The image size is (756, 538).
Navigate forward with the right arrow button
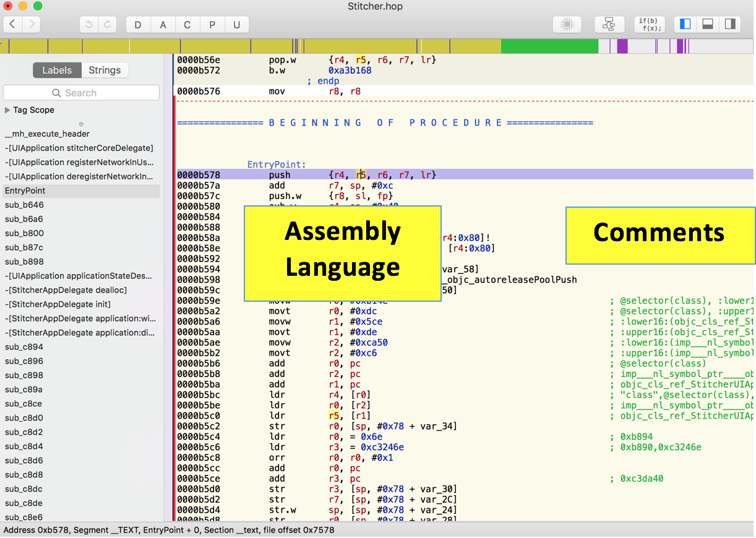coord(31,25)
